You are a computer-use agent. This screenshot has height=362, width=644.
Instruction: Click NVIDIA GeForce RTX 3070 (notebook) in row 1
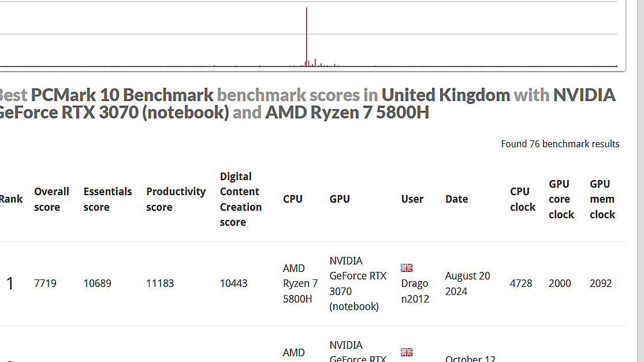(x=358, y=283)
